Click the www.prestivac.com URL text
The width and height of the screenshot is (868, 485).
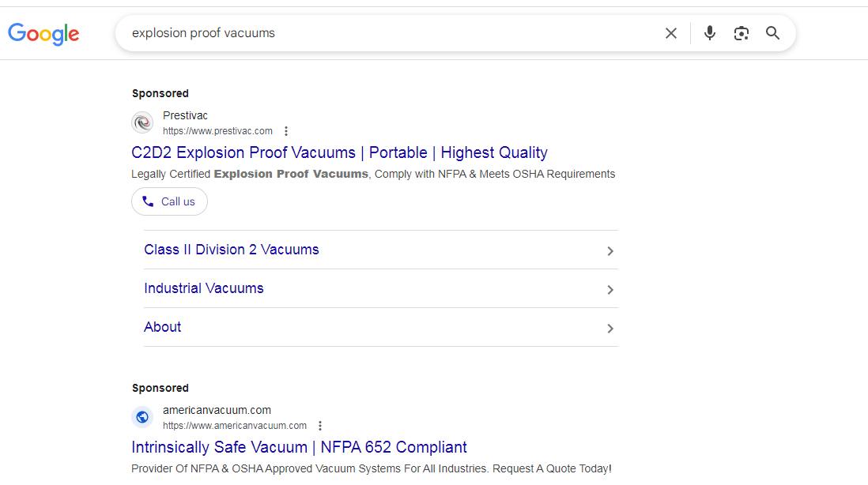click(217, 131)
